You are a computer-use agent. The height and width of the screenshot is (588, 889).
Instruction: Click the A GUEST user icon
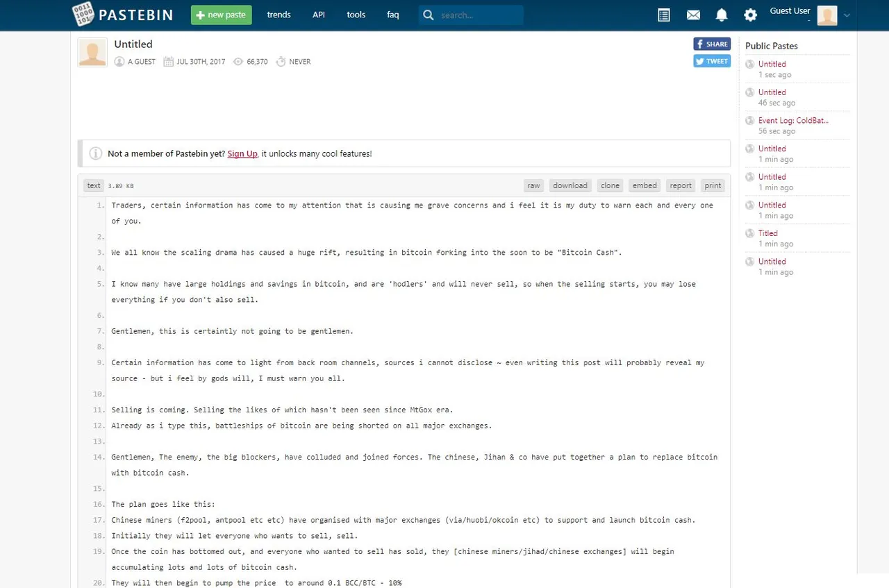tap(119, 62)
